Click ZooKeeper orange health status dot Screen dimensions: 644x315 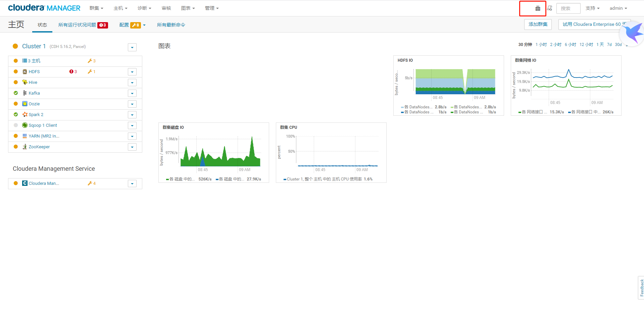tap(16, 147)
